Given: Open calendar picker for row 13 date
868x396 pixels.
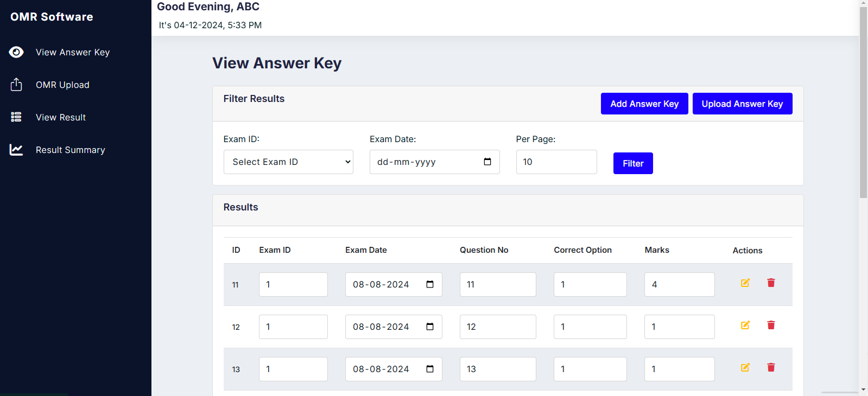Looking at the screenshot, I should [430, 369].
